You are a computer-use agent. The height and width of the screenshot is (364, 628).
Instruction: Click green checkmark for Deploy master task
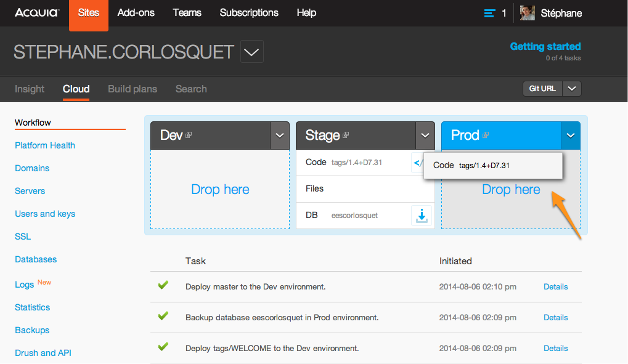163,285
